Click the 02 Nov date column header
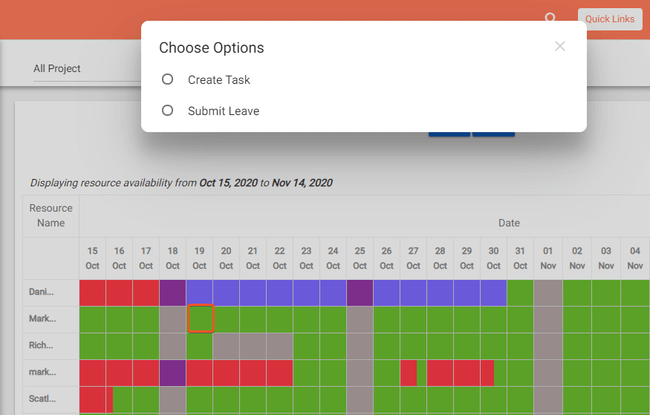This screenshot has width=650, height=415. click(576, 257)
